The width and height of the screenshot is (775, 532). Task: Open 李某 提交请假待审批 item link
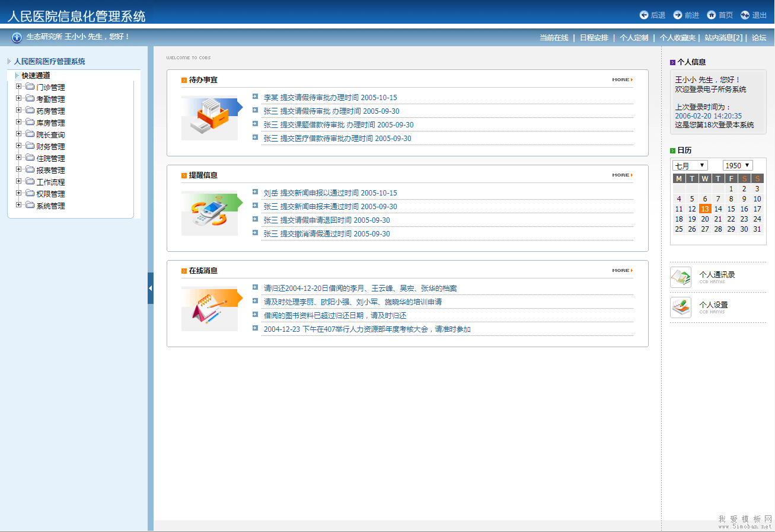click(330, 97)
